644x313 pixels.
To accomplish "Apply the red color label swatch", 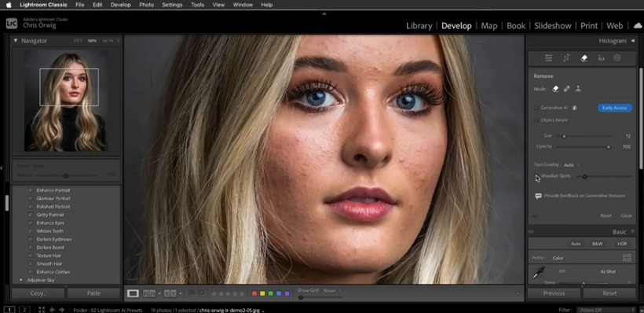I will pyautogui.click(x=254, y=293).
